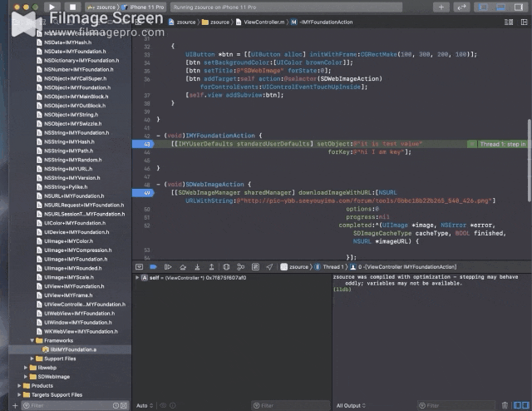The width and height of the screenshot is (532, 411).
Task: Click the Step out icon
Action: tap(211, 267)
